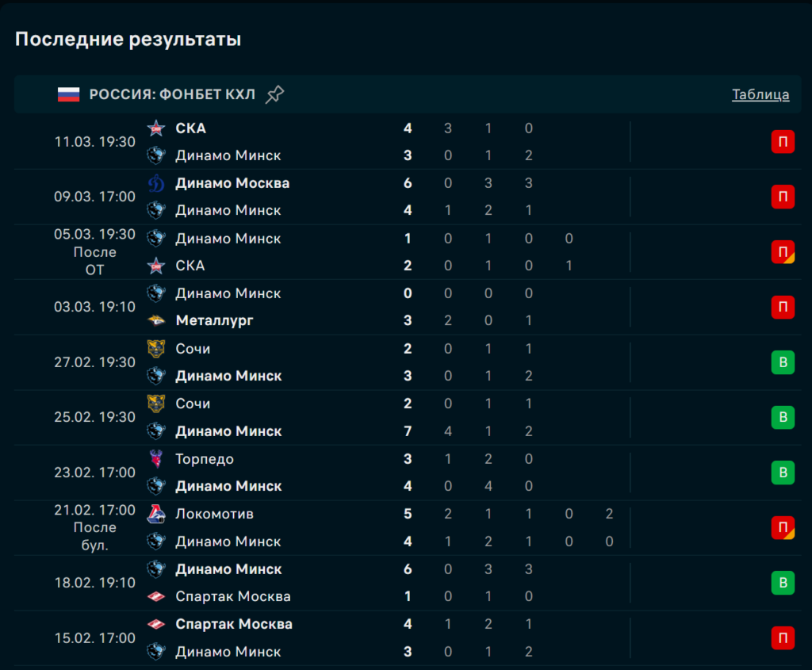The width and height of the screenshot is (812, 670).
Task: Click the Russian flag icon
Action: 69,95
